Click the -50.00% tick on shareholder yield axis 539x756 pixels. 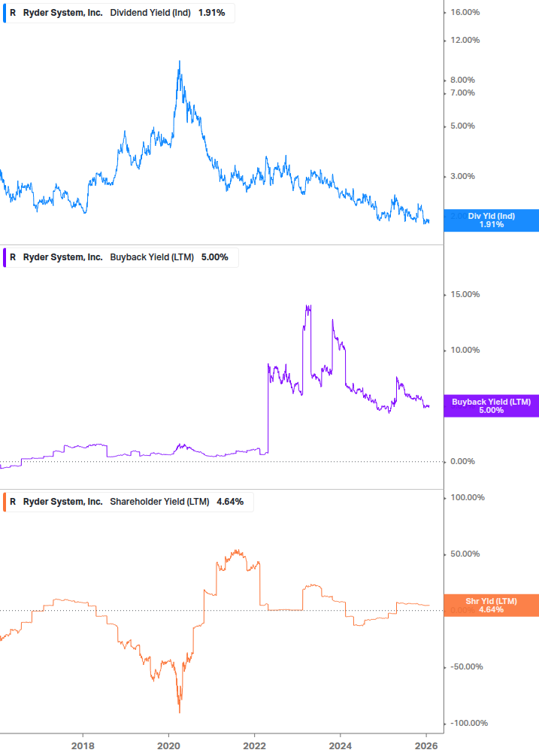pyautogui.click(x=466, y=666)
